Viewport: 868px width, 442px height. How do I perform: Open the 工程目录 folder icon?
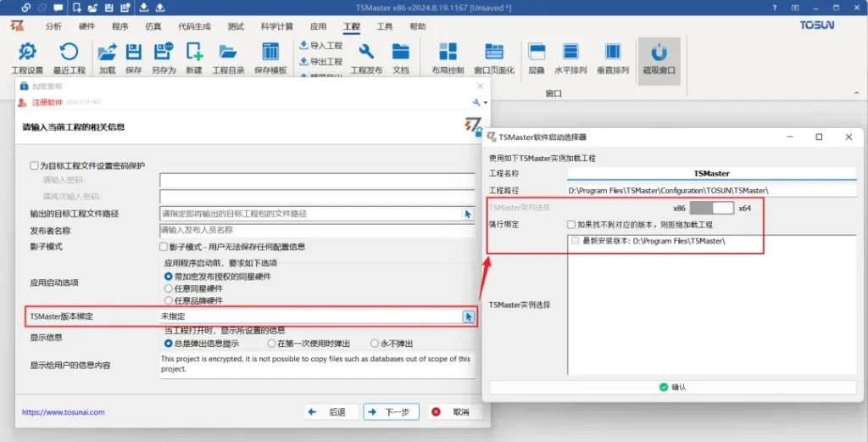227,52
